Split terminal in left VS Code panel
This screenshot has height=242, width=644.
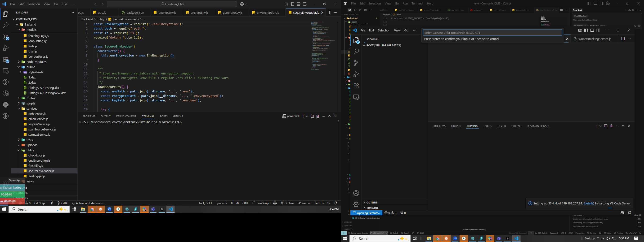pos(312,116)
